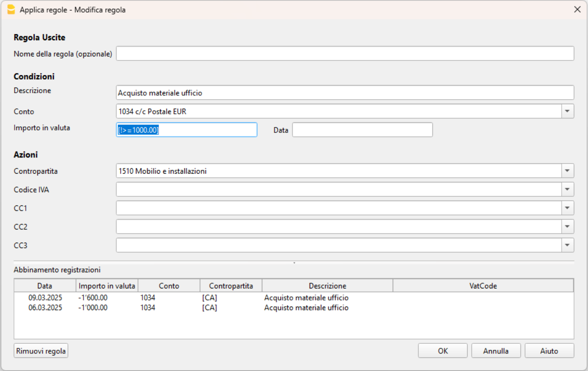Image resolution: width=588 pixels, height=371 pixels.
Task: Click the Importo in valuta column header
Action: [107, 285]
